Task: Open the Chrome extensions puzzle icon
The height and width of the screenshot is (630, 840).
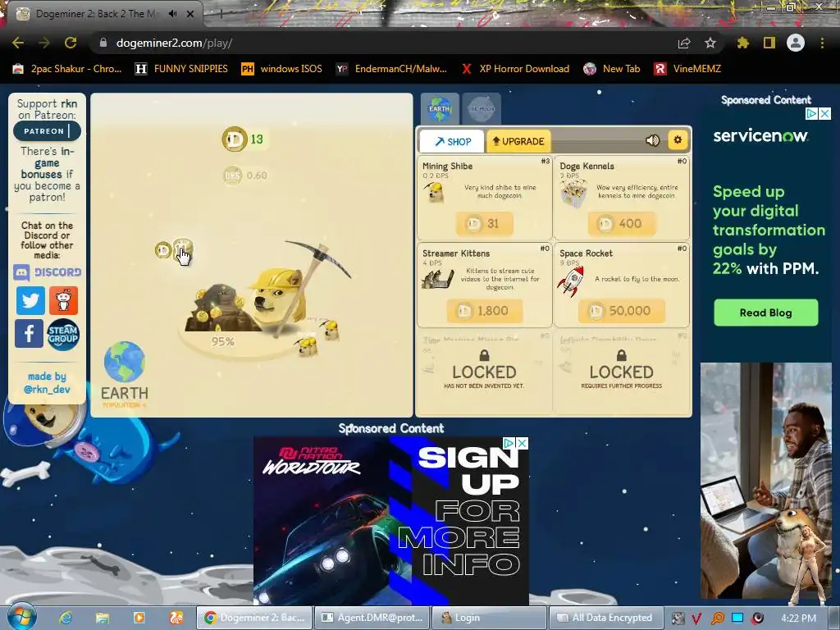Action: click(742, 43)
